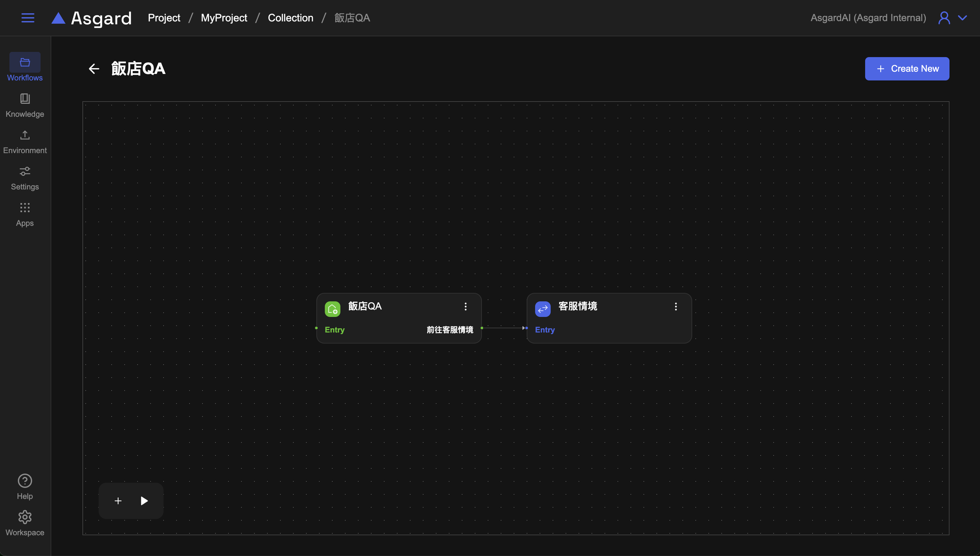The width and height of the screenshot is (980, 556).
Task: Click the blue 客服情境 node icon
Action: 543,309
